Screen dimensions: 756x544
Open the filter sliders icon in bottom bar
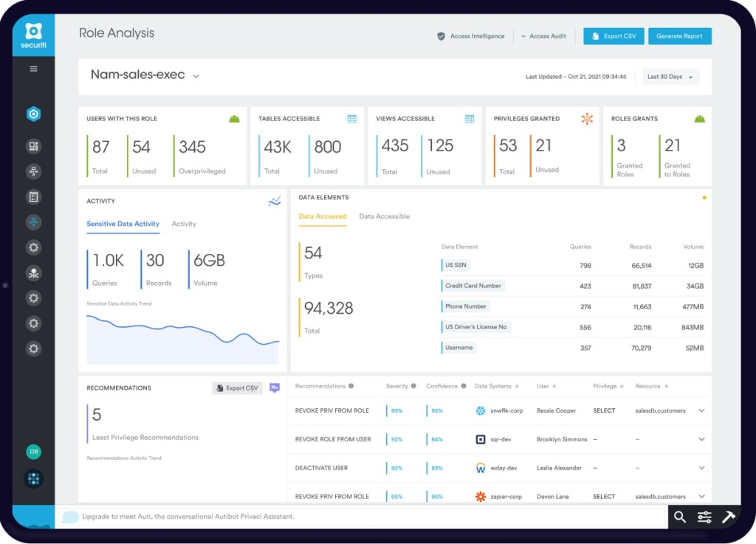[704, 517]
